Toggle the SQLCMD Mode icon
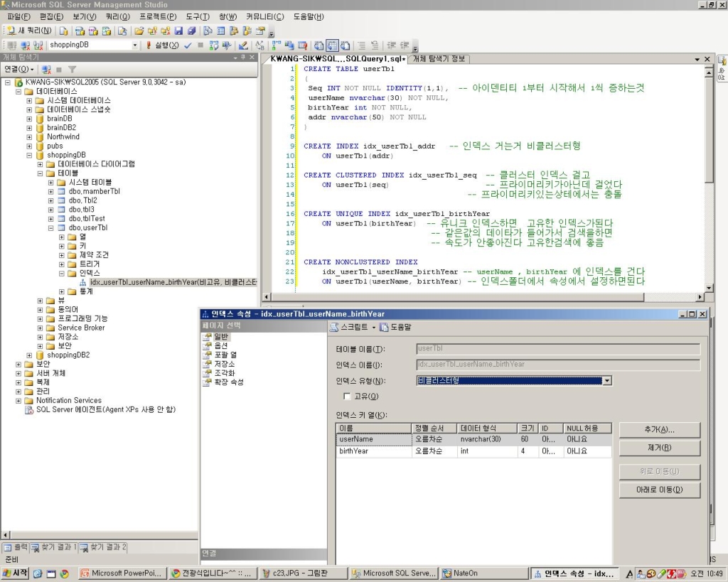 (302, 45)
